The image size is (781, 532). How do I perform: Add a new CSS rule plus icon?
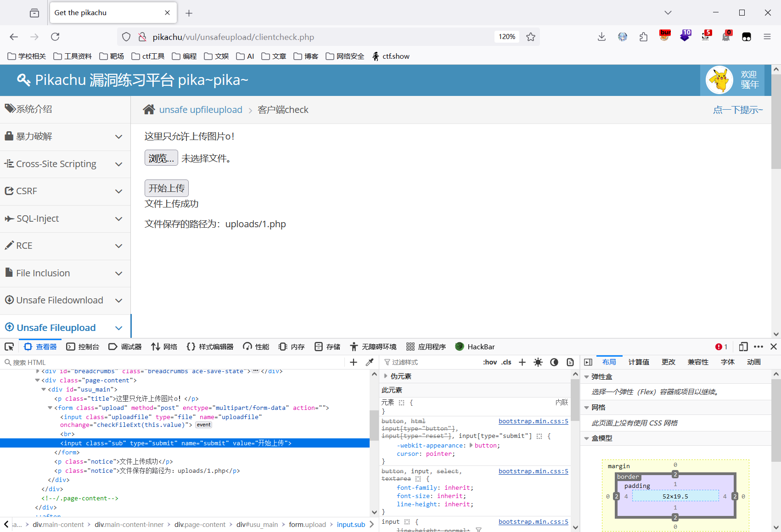[x=522, y=362]
